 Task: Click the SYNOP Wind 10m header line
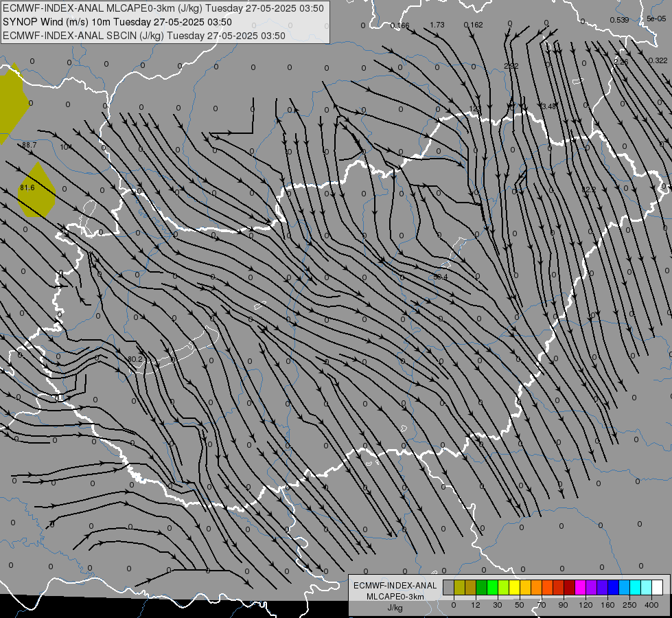117,22
